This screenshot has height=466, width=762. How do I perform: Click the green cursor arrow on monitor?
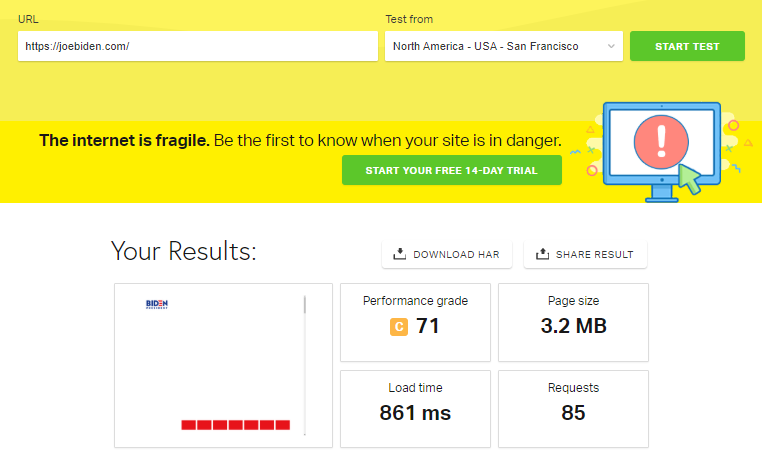[x=689, y=178]
